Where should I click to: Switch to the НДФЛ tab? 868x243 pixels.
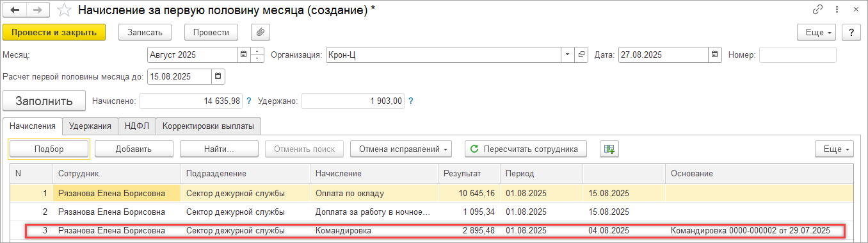pyautogui.click(x=137, y=126)
